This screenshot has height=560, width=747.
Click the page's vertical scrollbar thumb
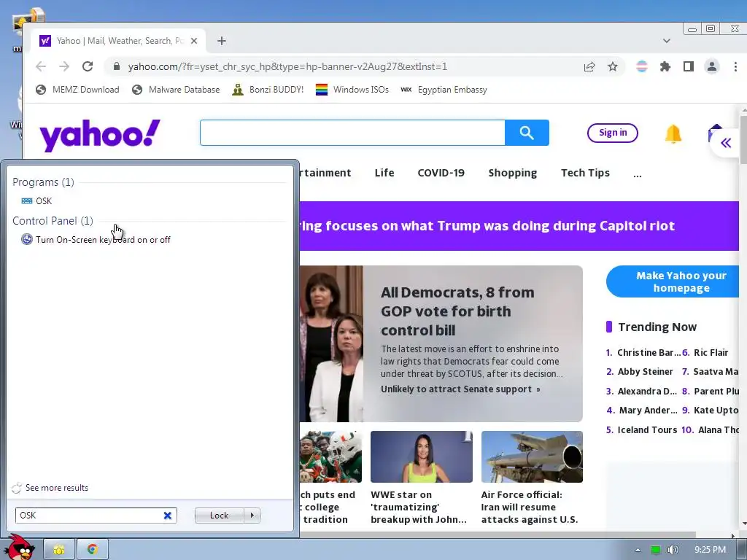[743, 141]
